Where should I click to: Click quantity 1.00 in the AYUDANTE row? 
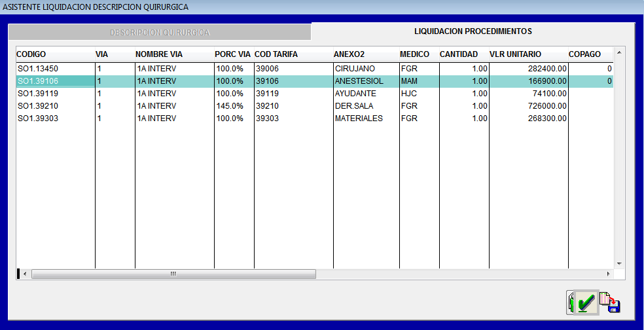[x=464, y=93]
